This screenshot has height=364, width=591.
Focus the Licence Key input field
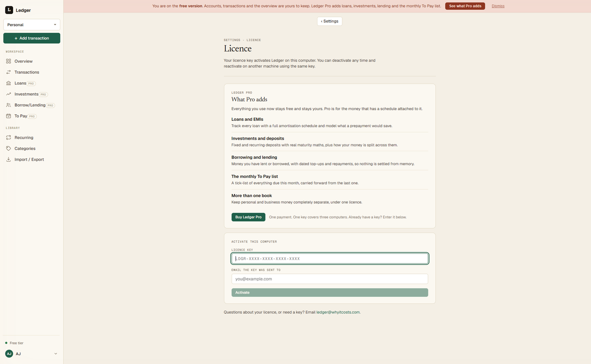coord(330,259)
